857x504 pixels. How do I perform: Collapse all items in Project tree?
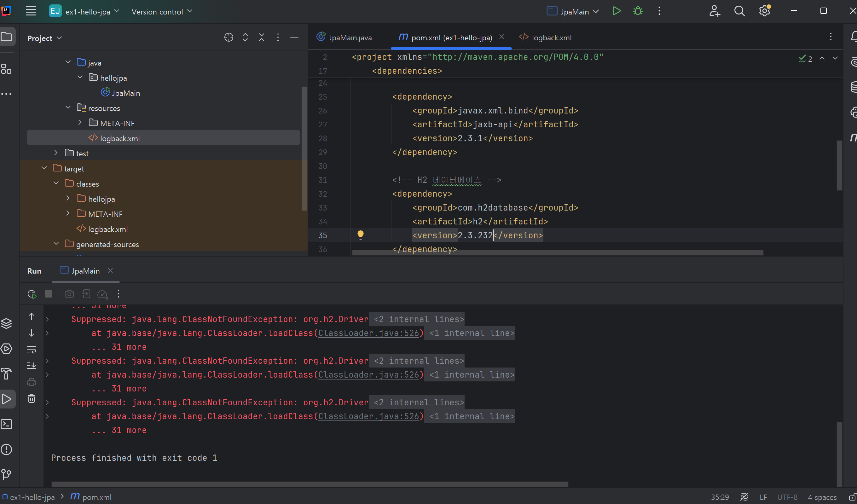(261, 38)
